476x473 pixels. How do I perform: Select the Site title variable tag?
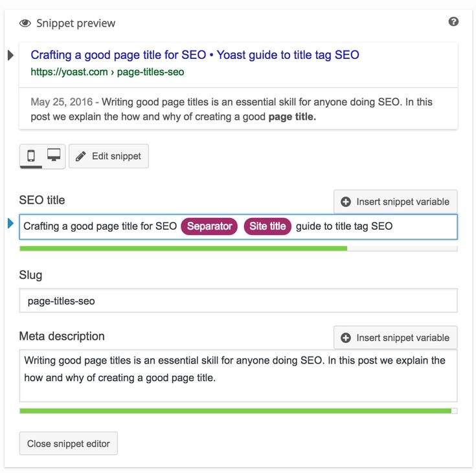coord(267,226)
